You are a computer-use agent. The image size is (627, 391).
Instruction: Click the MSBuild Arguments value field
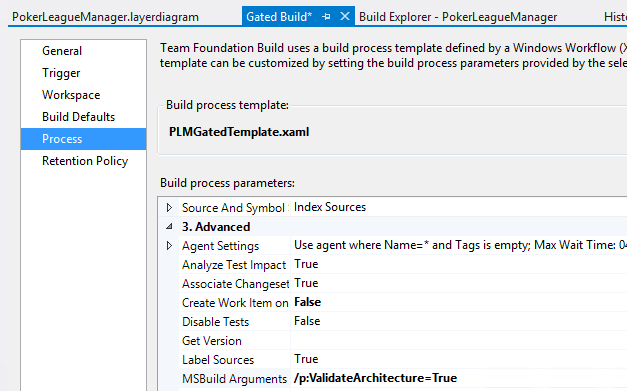coord(459,378)
